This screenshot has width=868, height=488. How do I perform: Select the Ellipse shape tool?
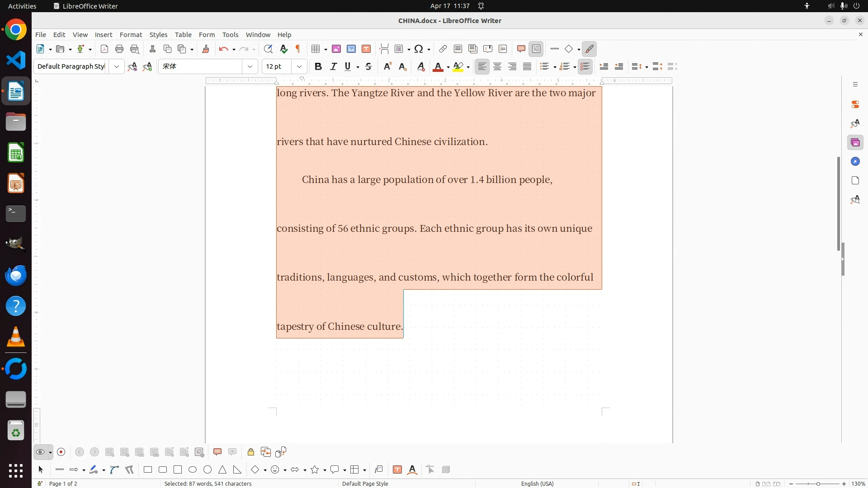193,470
